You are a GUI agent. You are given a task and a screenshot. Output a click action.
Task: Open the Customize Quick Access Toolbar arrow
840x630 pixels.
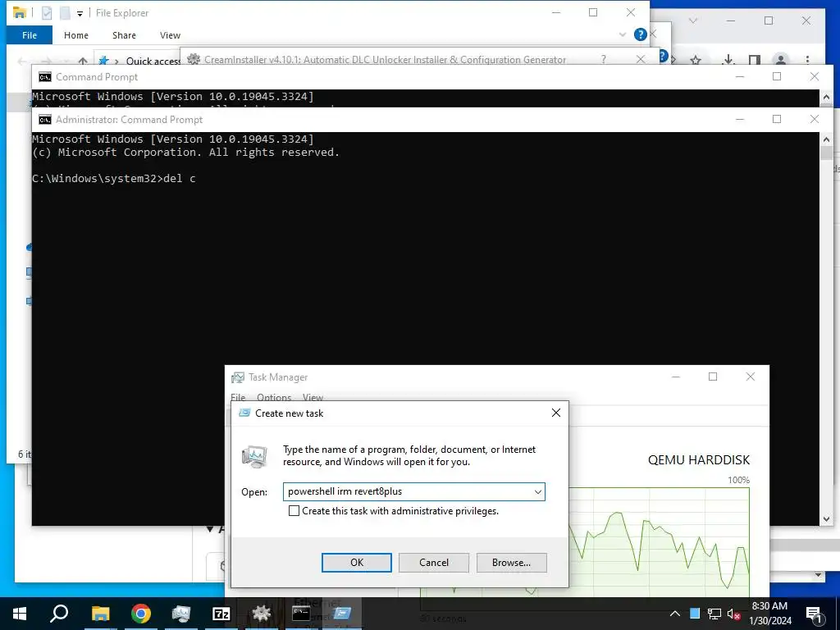pyautogui.click(x=80, y=13)
